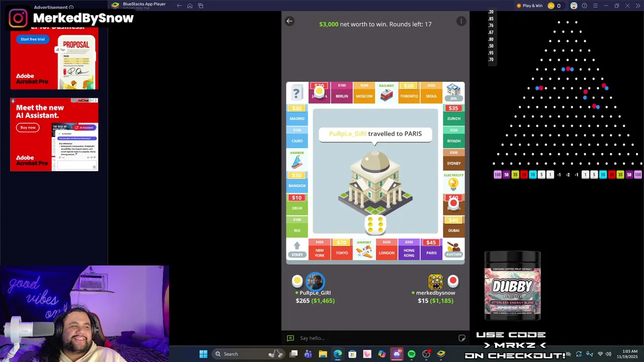Select the Rio property tile
This screenshot has height=362, width=644.
297,227
